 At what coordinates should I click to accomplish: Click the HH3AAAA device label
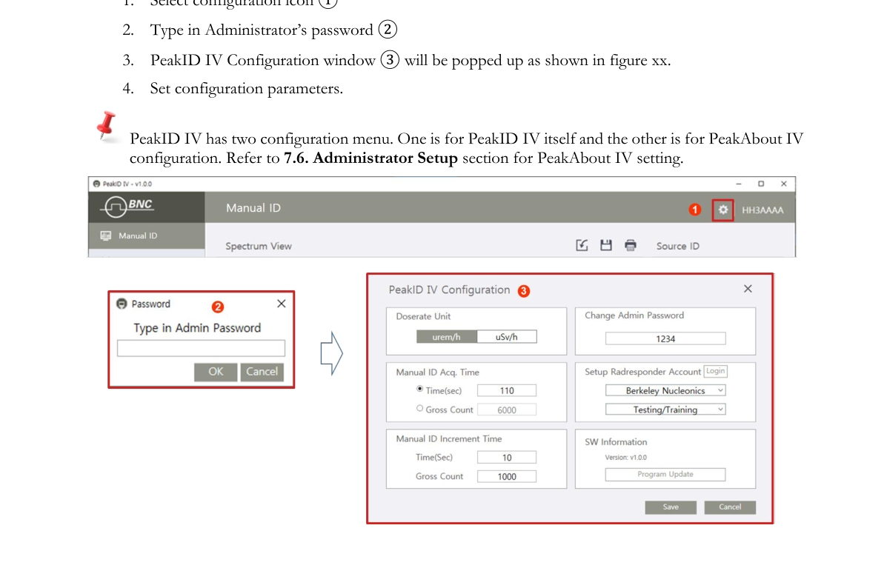click(x=762, y=210)
